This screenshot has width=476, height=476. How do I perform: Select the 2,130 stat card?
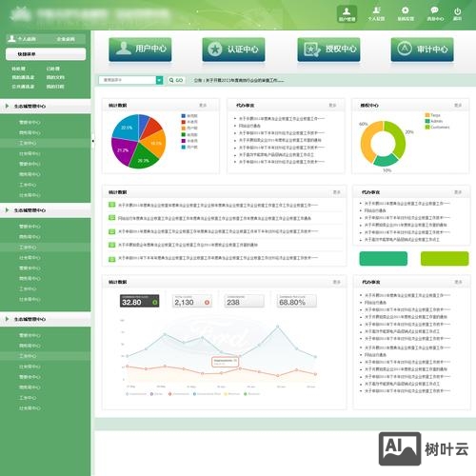pos(192,301)
